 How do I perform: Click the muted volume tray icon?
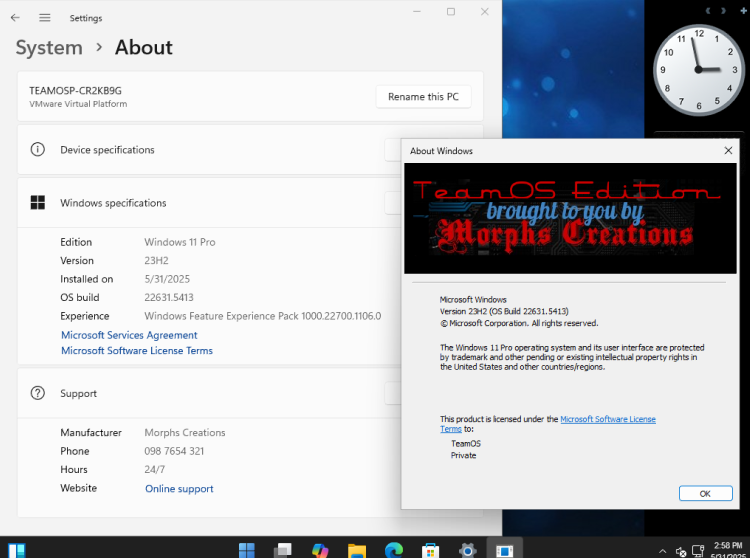click(681, 552)
